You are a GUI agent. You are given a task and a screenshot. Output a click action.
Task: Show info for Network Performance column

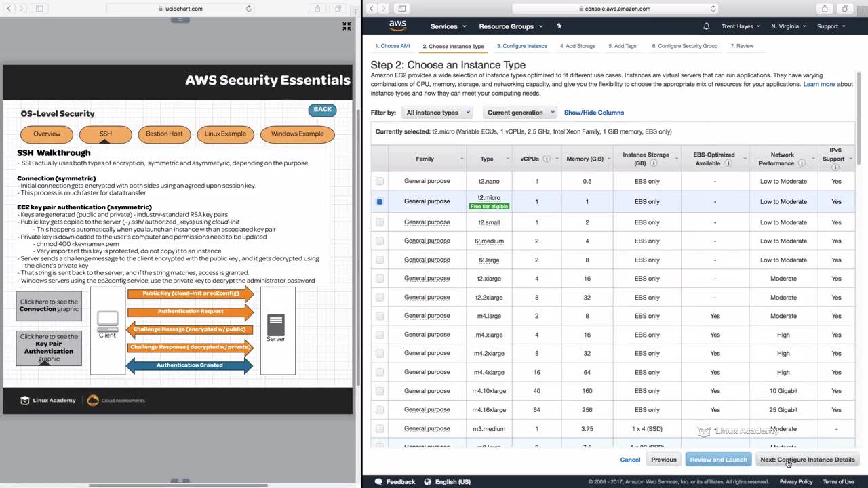point(802,163)
